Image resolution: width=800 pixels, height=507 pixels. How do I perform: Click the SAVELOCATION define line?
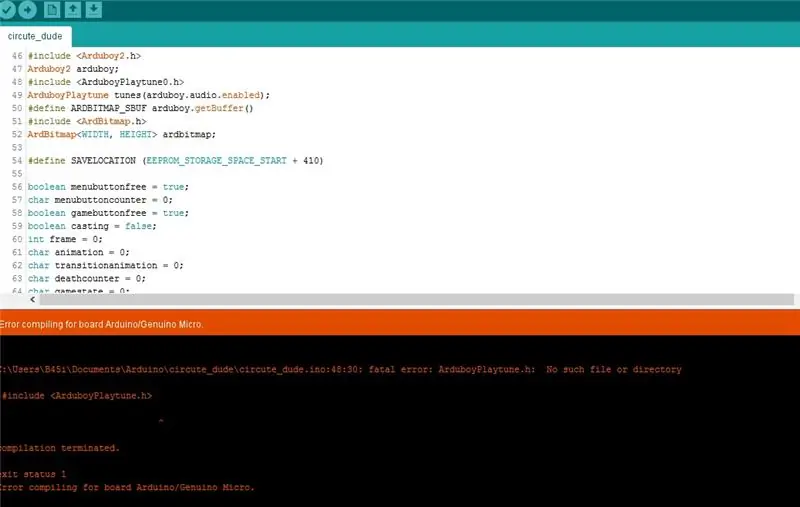coord(176,161)
